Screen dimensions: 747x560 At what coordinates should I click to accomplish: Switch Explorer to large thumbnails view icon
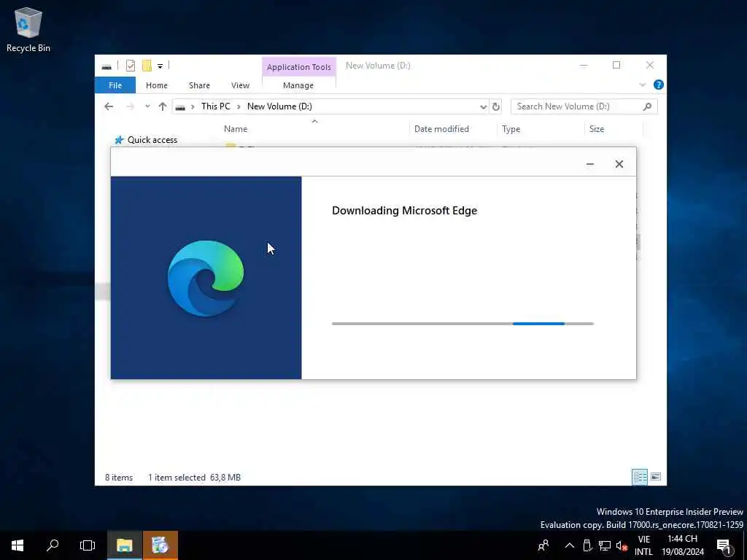[x=656, y=477]
